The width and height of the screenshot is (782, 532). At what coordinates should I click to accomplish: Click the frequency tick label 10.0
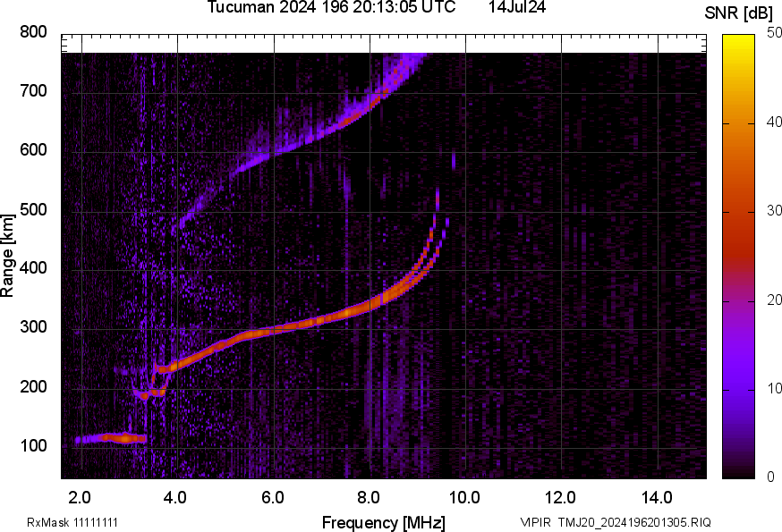pyautogui.click(x=464, y=498)
